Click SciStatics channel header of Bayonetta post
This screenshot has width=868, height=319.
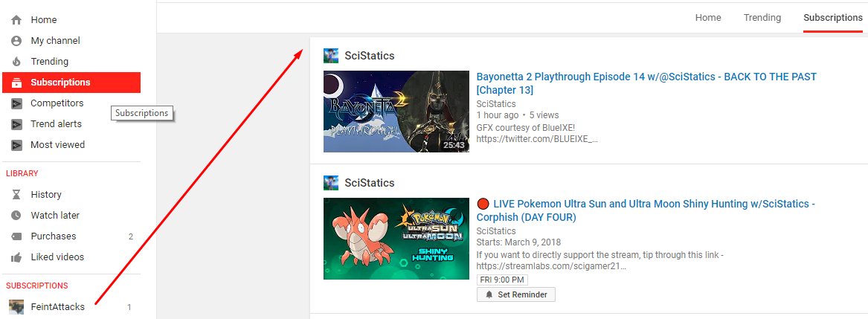pyautogui.click(x=369, y=55)
